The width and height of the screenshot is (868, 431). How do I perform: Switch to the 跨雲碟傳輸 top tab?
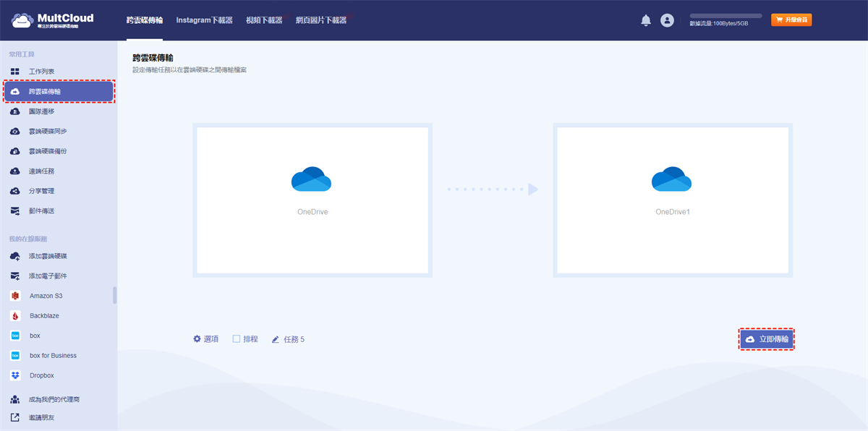pos(145,20)
